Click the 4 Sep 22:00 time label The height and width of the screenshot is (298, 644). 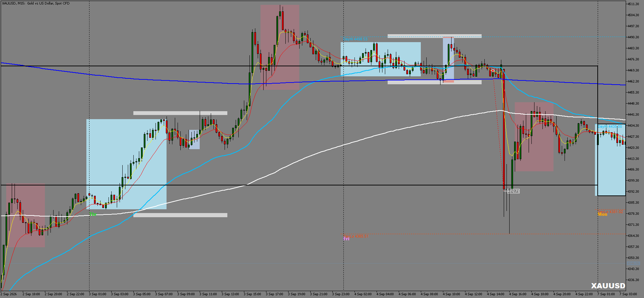[584, 294]
